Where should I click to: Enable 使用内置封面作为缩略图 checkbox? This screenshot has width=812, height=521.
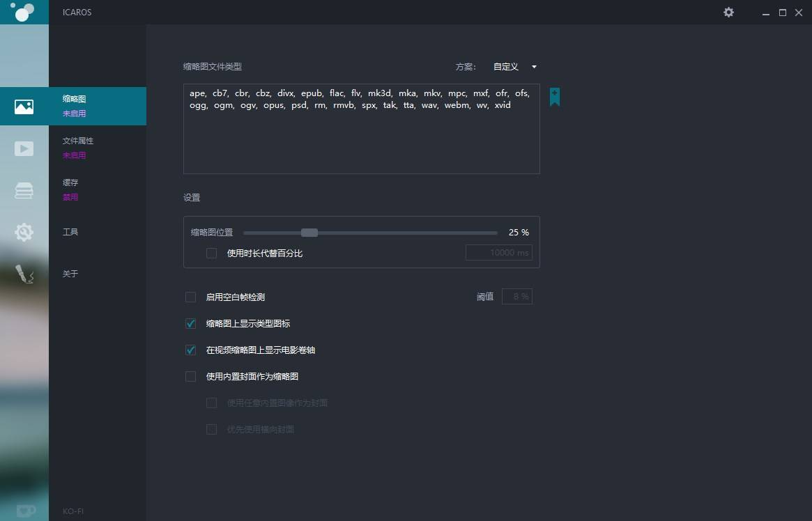[x=190, y=376]
